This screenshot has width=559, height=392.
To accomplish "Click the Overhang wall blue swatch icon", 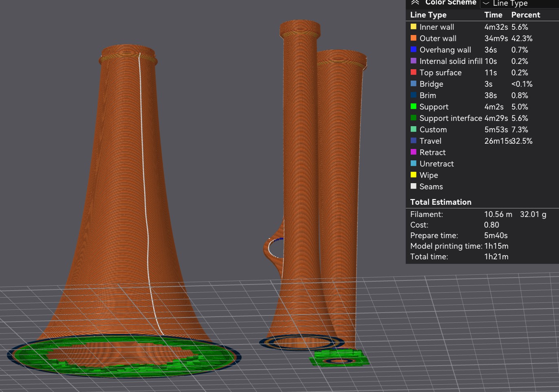I will click(414, 49).
